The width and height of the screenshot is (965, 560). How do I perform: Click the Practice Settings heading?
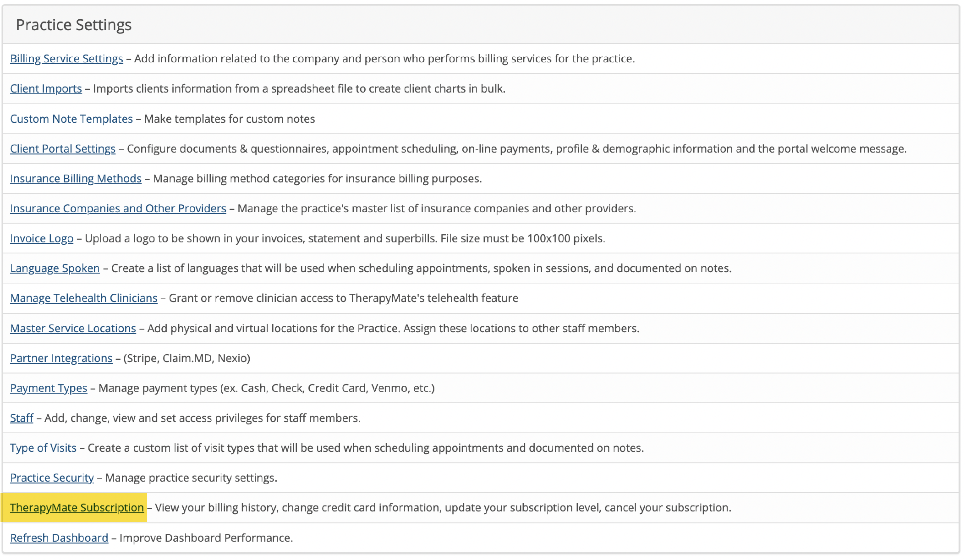tap(74, 25)
